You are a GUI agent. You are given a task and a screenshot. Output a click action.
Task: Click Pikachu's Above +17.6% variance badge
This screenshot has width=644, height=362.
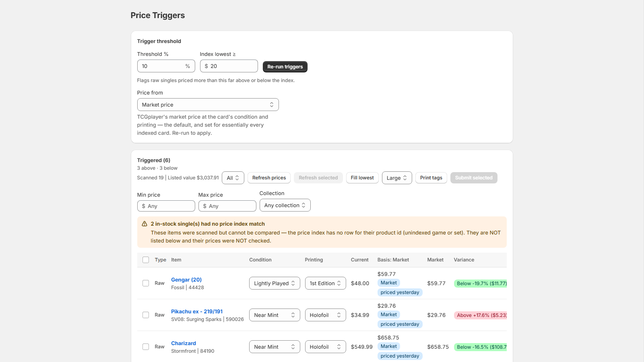480,315
